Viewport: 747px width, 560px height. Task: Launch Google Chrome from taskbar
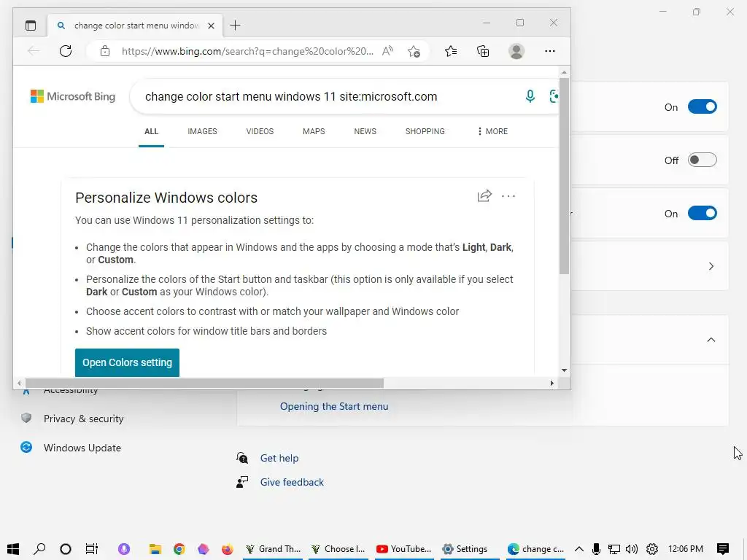click(x=179, y=549)
